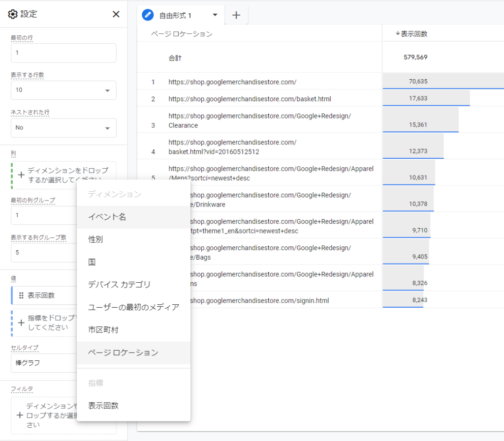Click the 表示する列グループ数 input field
This screenshot has width=504, height=441.
44,253
